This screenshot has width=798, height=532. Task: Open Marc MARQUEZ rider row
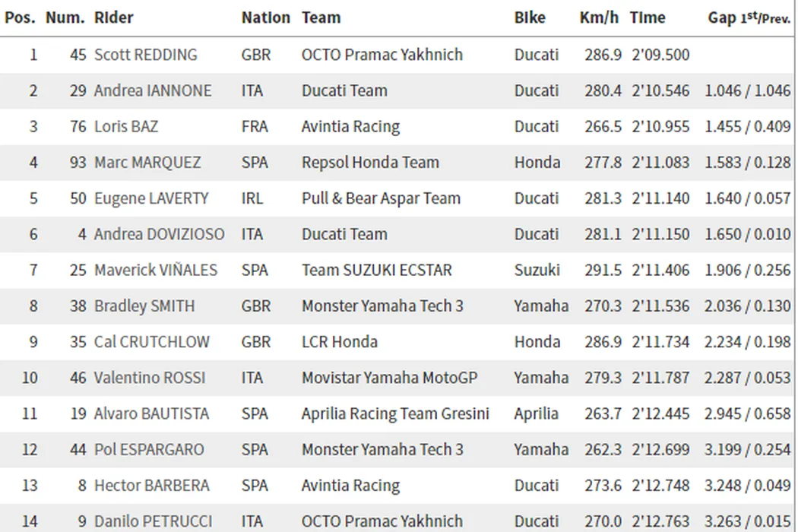(x=147, y=162)
